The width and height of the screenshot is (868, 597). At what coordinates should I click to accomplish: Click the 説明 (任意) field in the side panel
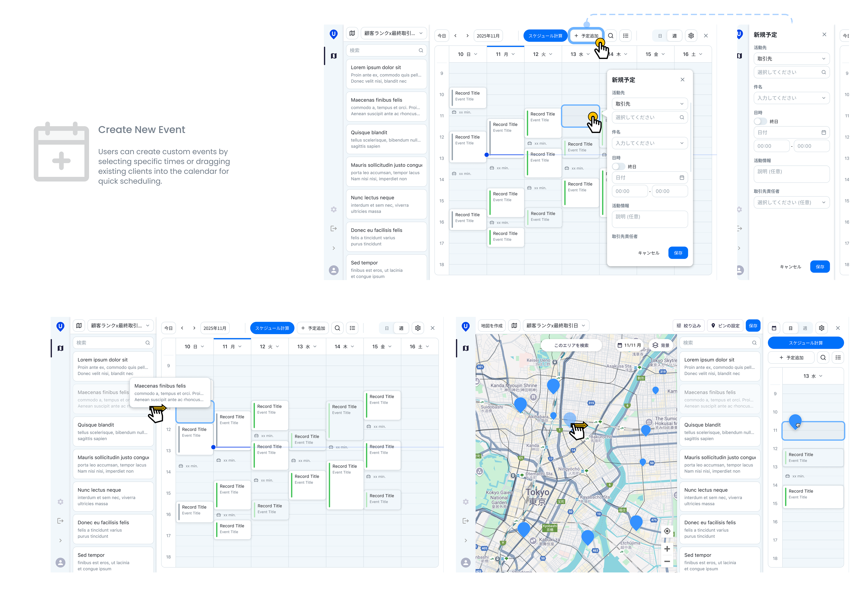pos(791,174)
